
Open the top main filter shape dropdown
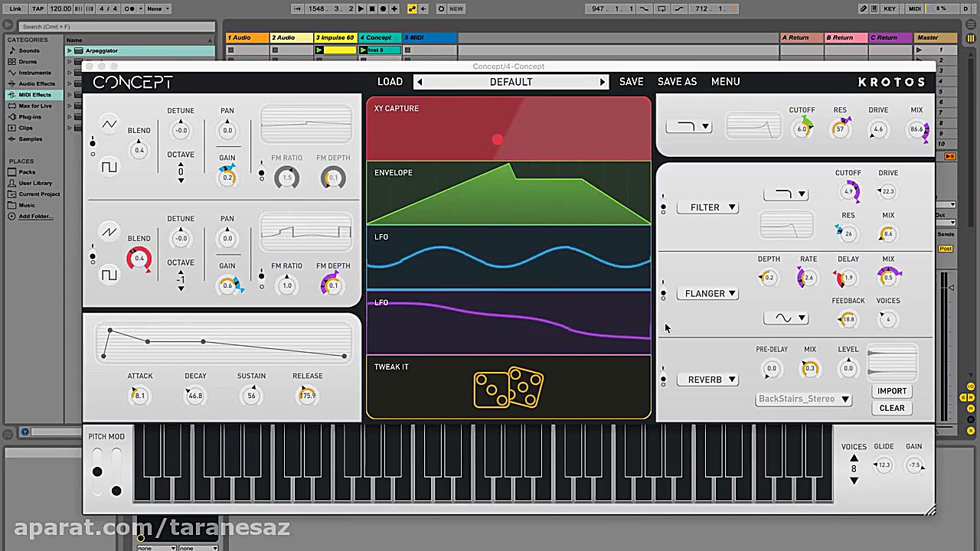coord(688,127)
